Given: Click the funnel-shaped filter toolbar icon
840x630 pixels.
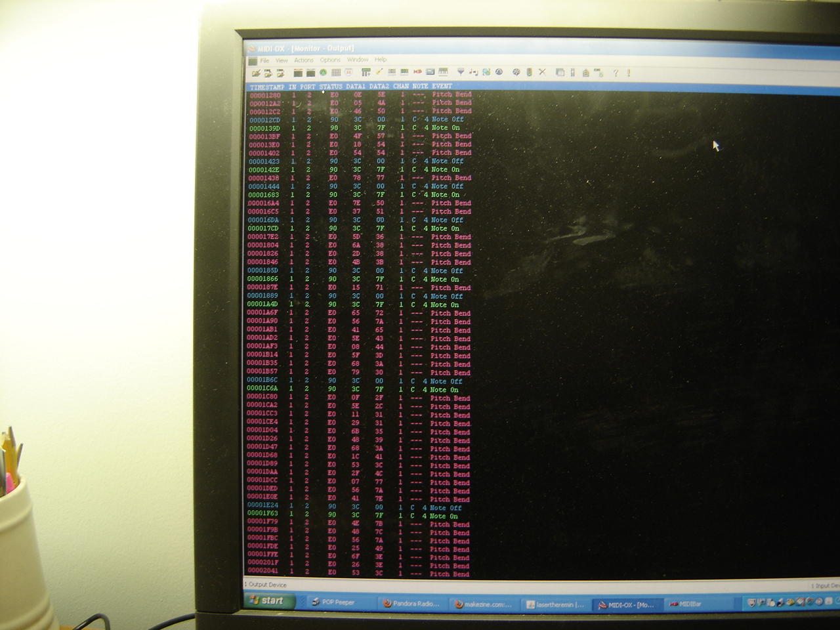Looking at the screenshot, I should (461, 72).
